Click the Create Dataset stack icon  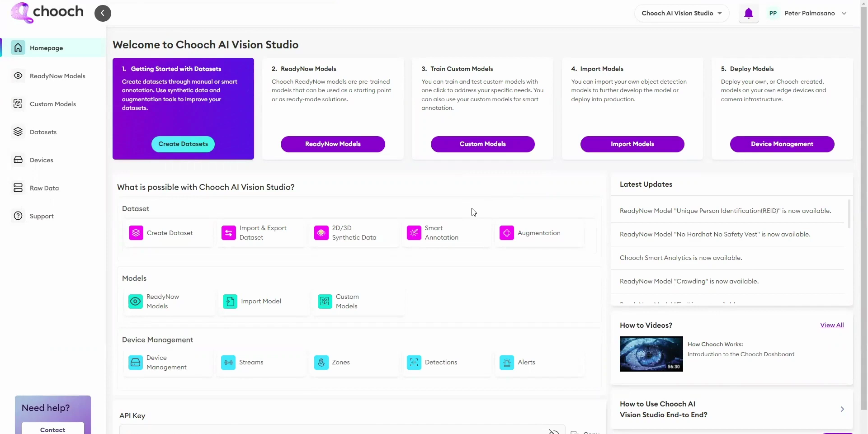click(136, 233)
